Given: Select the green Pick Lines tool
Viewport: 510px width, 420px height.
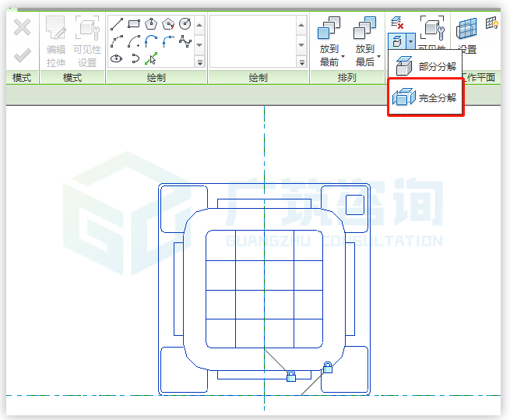Looking at the screenshot, I should tap(151, 59).
